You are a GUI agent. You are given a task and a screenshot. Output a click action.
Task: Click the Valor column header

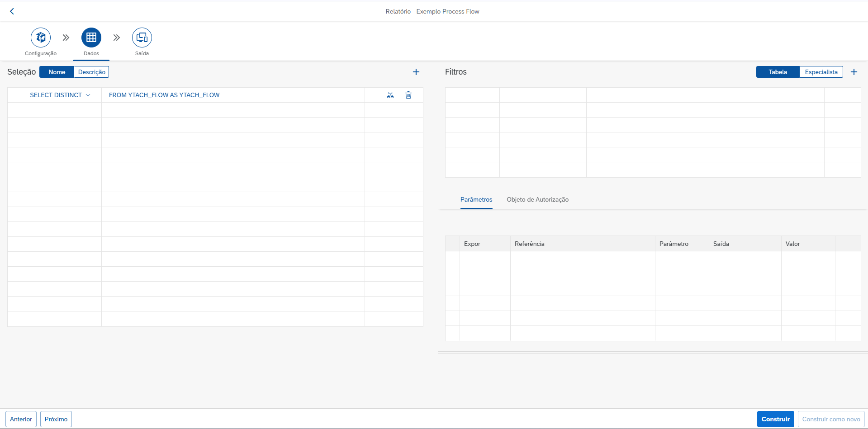coord(808,244)
